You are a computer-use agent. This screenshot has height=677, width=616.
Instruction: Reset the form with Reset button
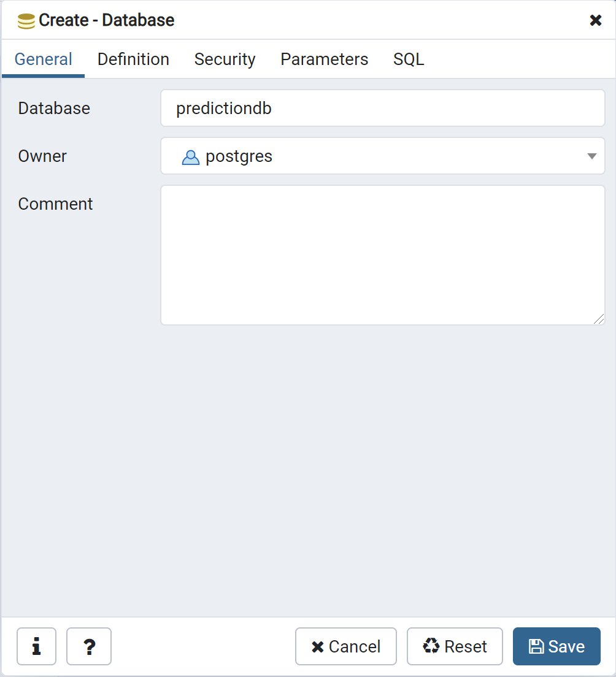(x=455, y=646)
